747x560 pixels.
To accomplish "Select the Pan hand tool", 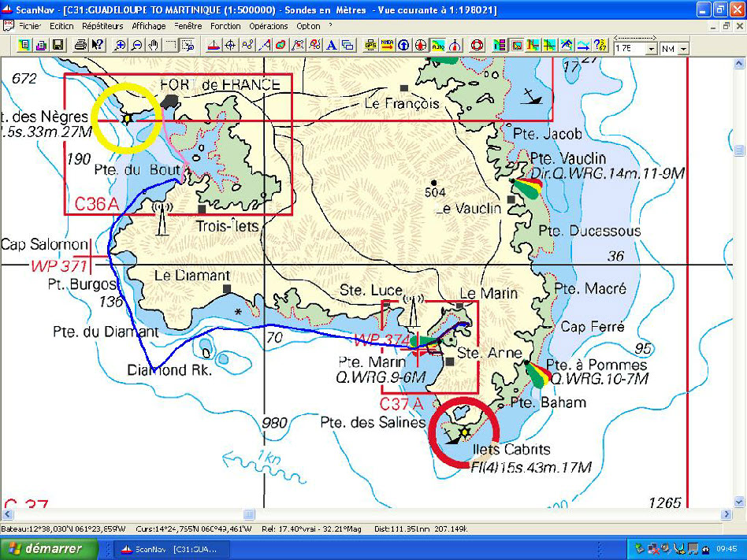I will (x=154, y=45).
